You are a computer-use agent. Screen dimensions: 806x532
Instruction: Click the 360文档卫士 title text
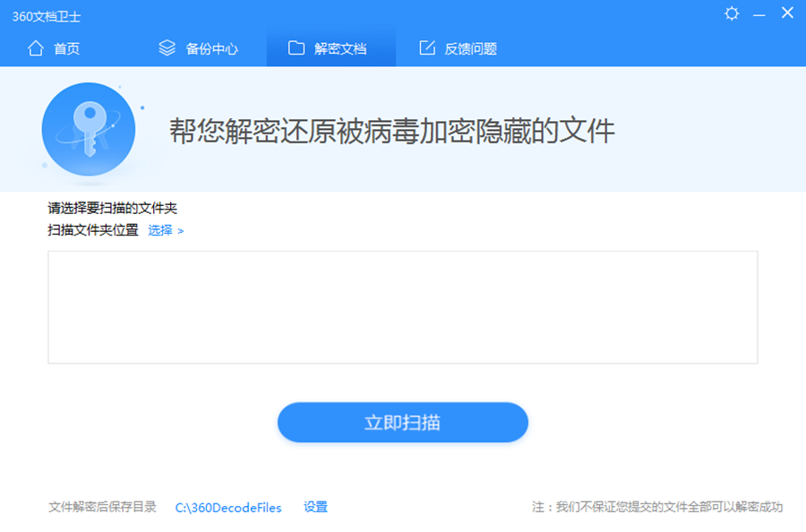47,16
